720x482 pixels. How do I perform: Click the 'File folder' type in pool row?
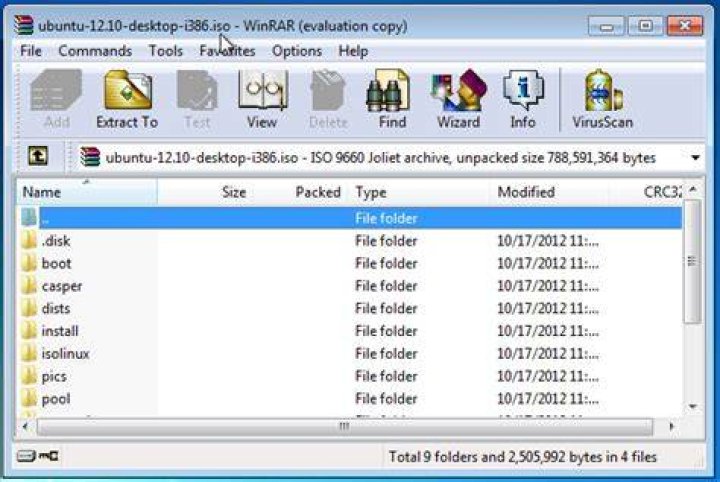click(386, 398)
